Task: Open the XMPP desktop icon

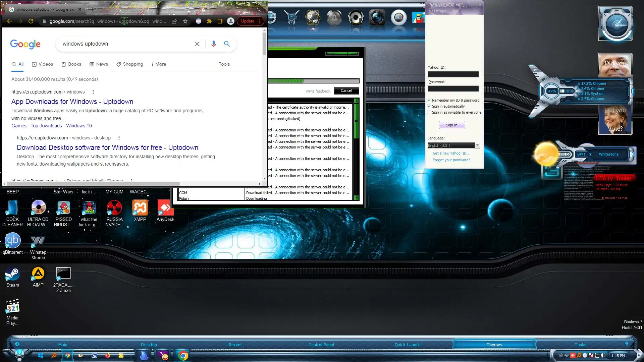Action: coord(140,208)
